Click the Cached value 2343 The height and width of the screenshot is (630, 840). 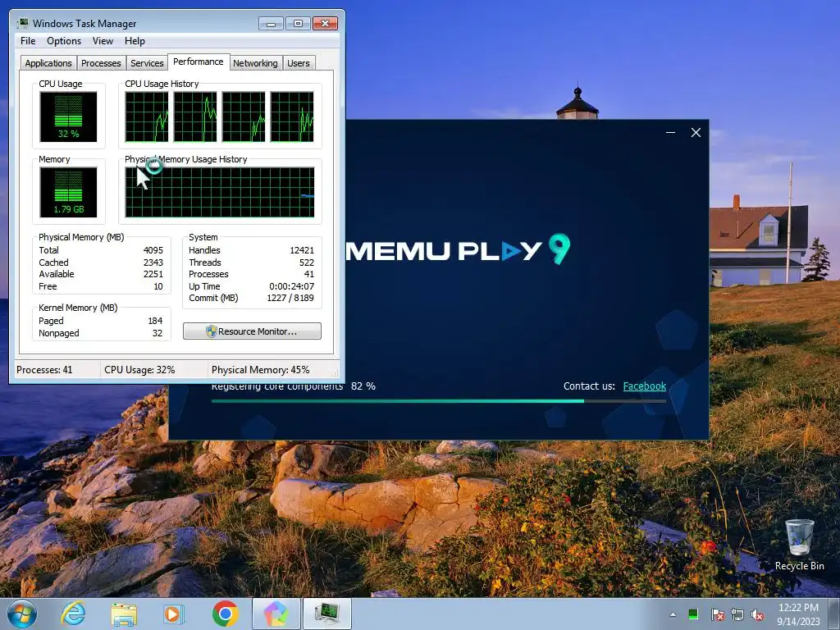pyautogui.click(x=153, y=262)
